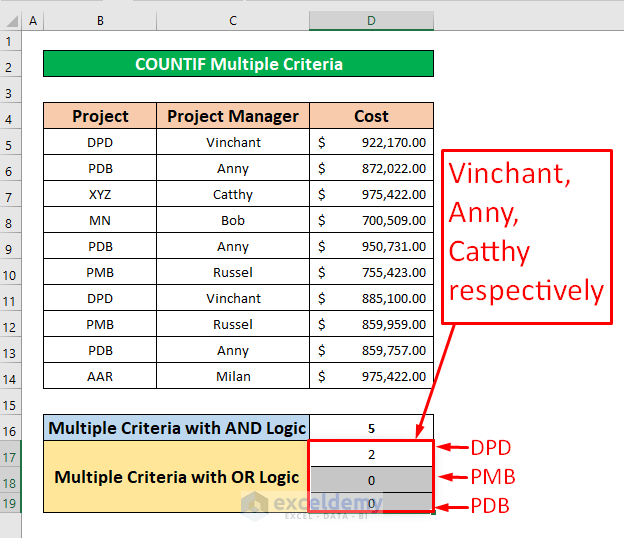Select column B header
Viewport: 624px width, 538px height.
pyautogui.click(x=100, y=21)
